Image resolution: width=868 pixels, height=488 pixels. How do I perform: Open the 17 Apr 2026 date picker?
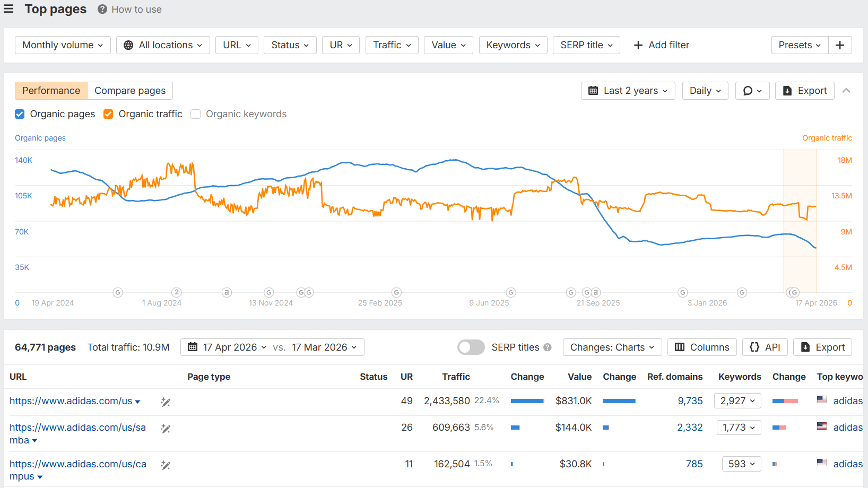(227, 347)
